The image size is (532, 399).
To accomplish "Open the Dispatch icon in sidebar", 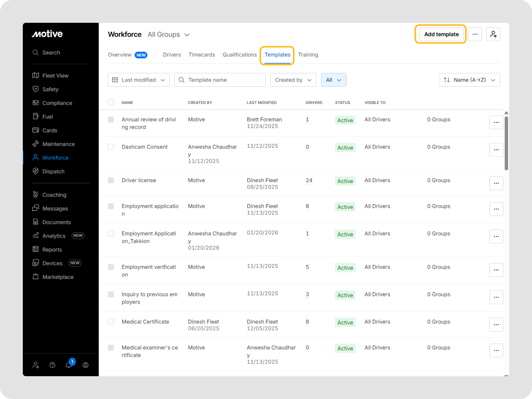I will (36, 171).
